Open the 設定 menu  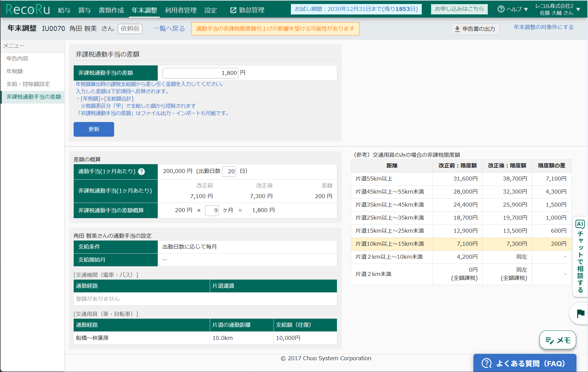[x=210, y=10]
